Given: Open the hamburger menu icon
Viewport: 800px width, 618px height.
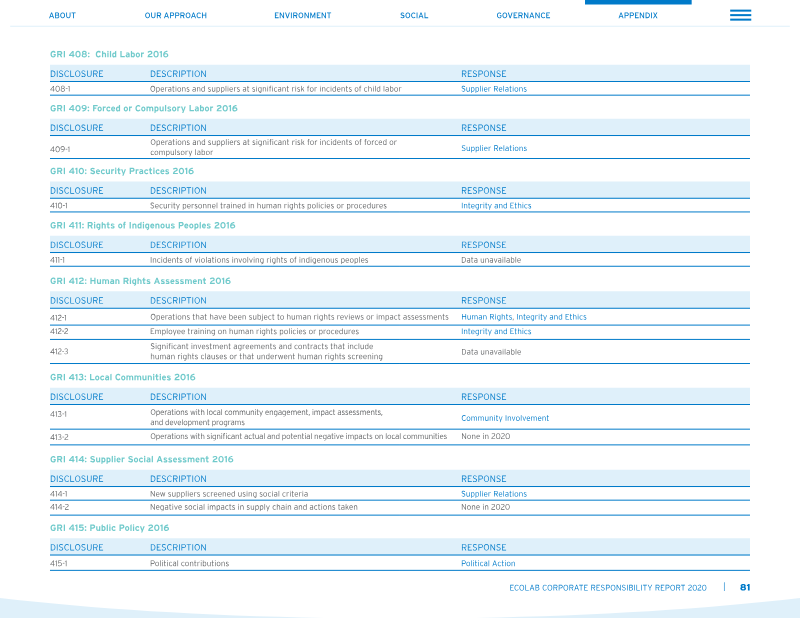Looking at the screenshot, I should tap(740, 15).
